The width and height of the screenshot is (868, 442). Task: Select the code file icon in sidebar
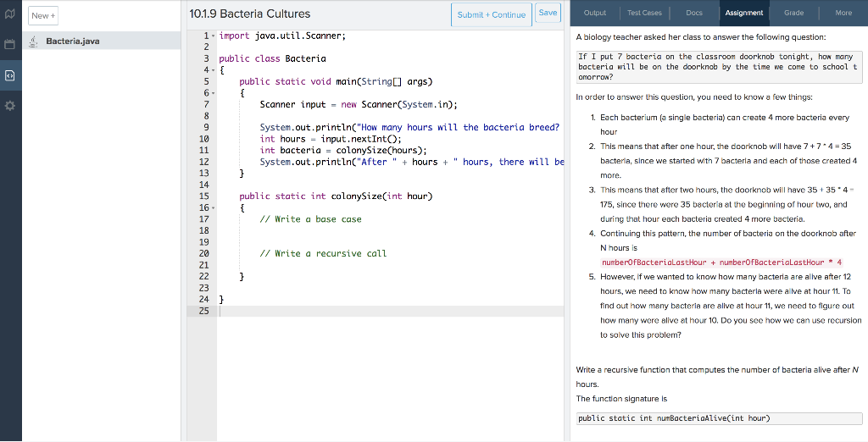pyautogui.click(x=10, y=75)
